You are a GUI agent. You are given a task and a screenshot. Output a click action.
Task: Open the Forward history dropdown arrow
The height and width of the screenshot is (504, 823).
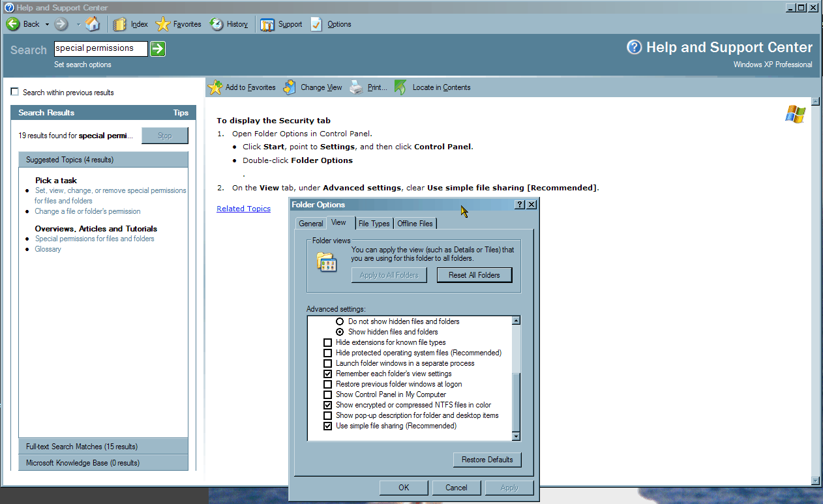(78, 24)
